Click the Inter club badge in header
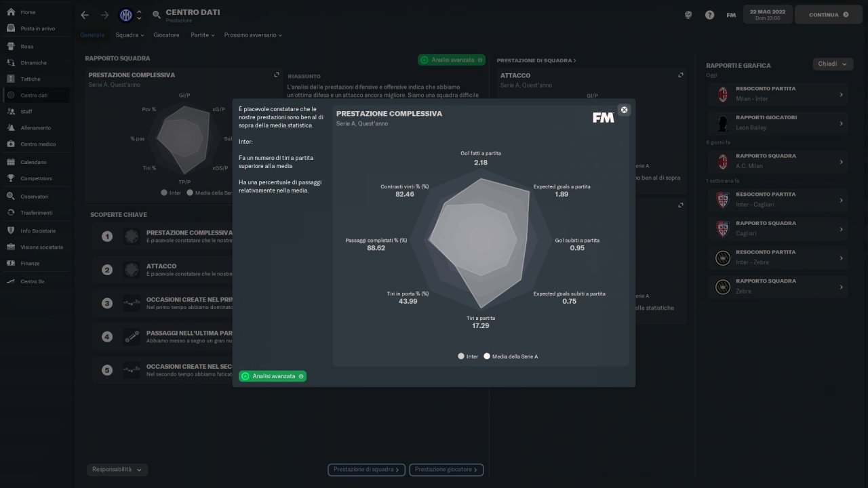The height and width of the screenshot is (488, 868). coord(125,15)
